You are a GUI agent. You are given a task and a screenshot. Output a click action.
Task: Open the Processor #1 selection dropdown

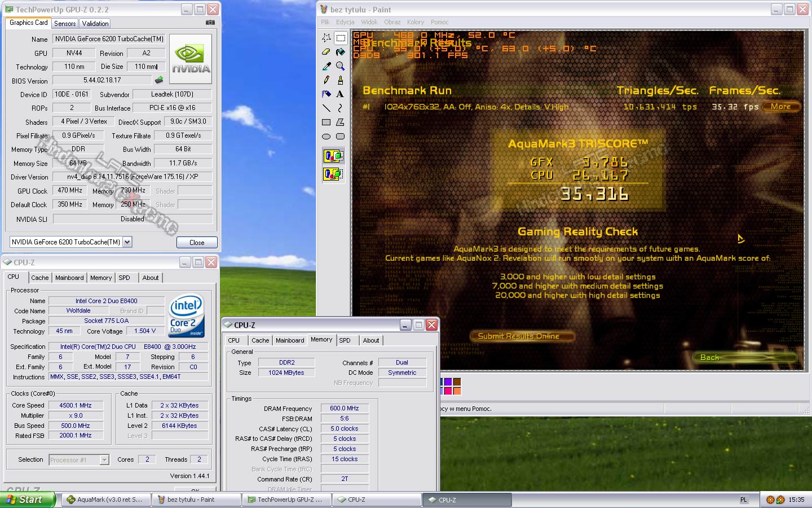(104, 460)
